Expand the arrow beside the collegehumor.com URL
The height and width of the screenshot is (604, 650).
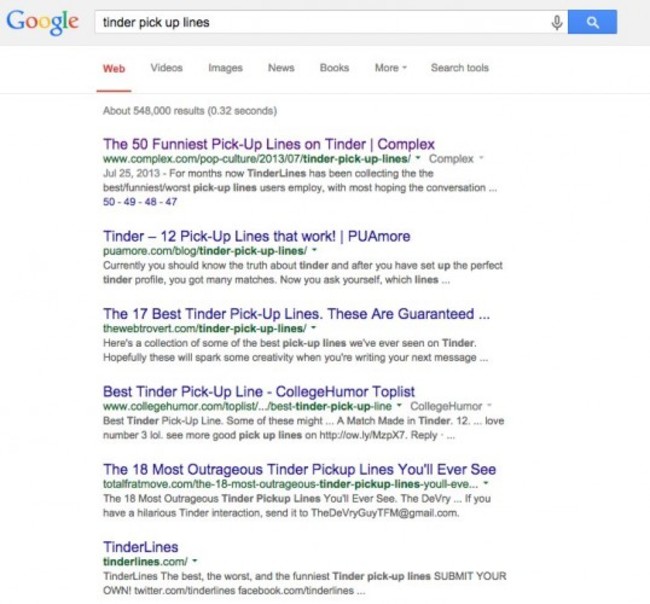[399, 405]
